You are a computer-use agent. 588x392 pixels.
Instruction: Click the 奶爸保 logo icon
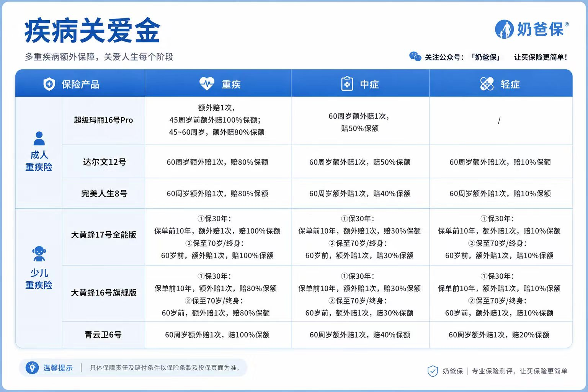tap(504, 29)
